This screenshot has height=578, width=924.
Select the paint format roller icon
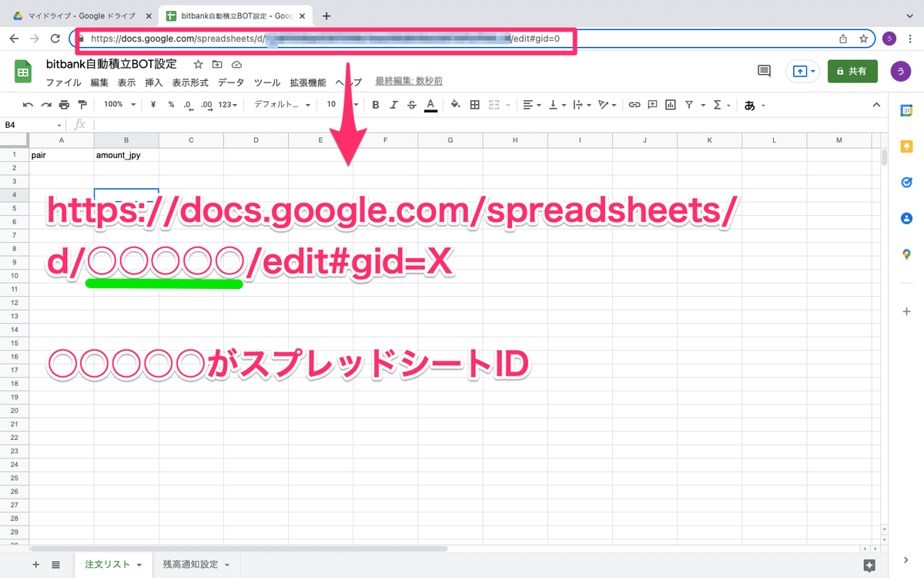(82, 105)
